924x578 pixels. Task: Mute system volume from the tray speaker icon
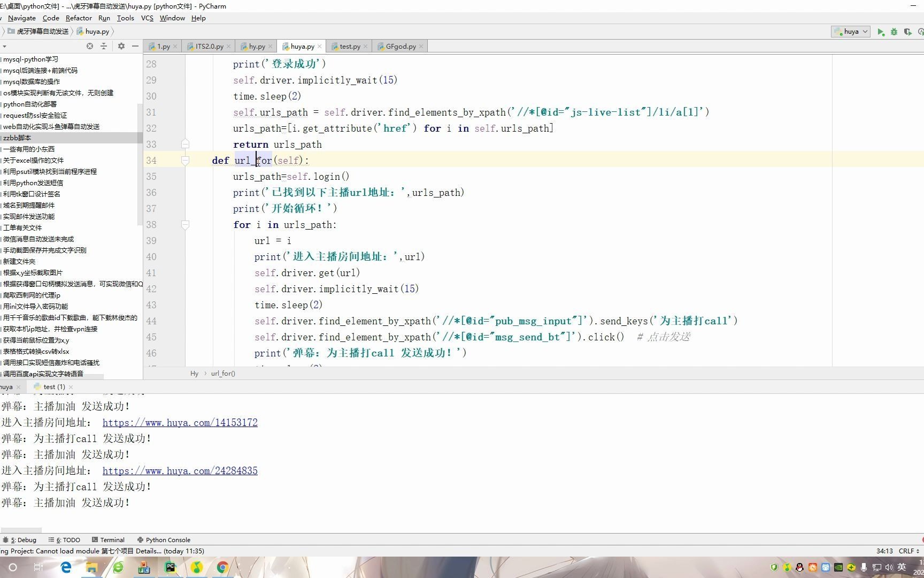[889, 567]
